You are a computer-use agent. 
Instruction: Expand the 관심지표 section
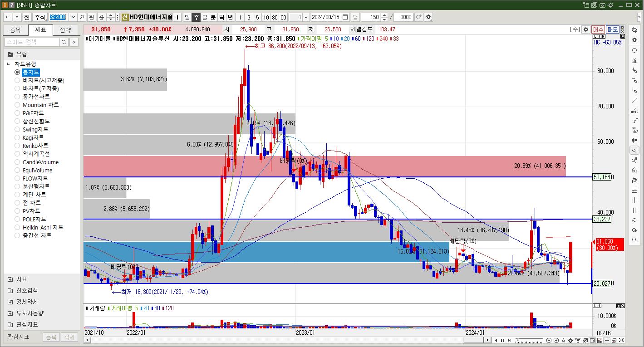point(10,324)
